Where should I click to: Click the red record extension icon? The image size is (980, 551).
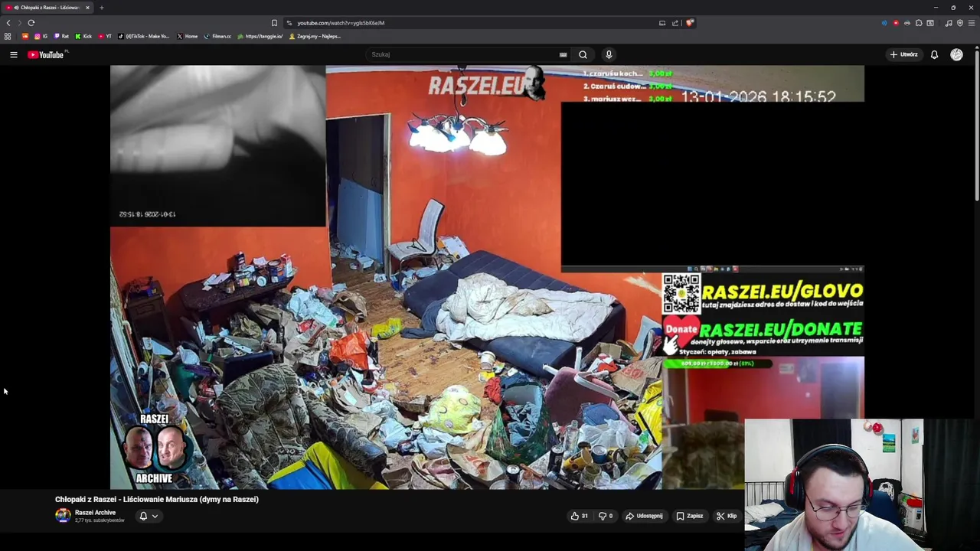(896, 23)
